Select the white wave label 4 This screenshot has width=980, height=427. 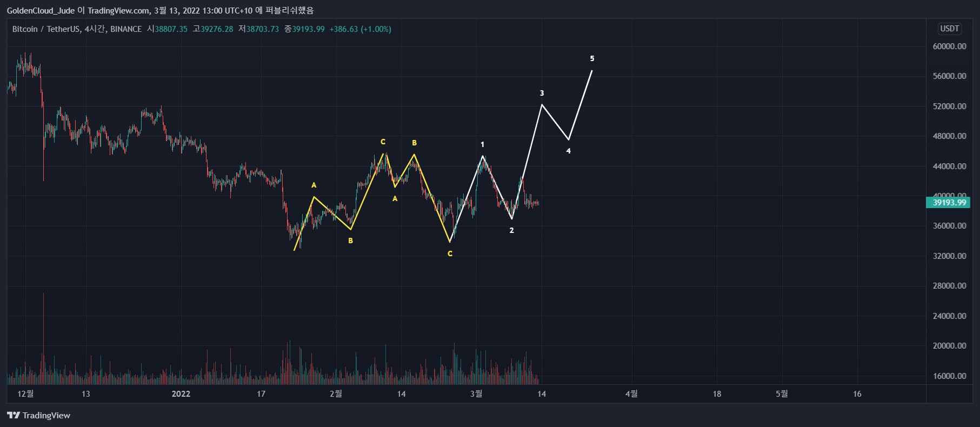pos(569,151)
